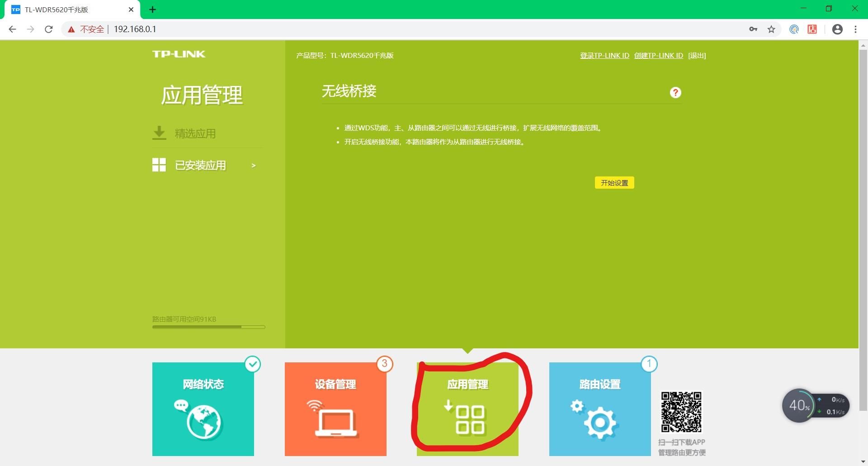
Task: Close the TL-WDR5620千兆版 tab
Action: pos(131,10)
